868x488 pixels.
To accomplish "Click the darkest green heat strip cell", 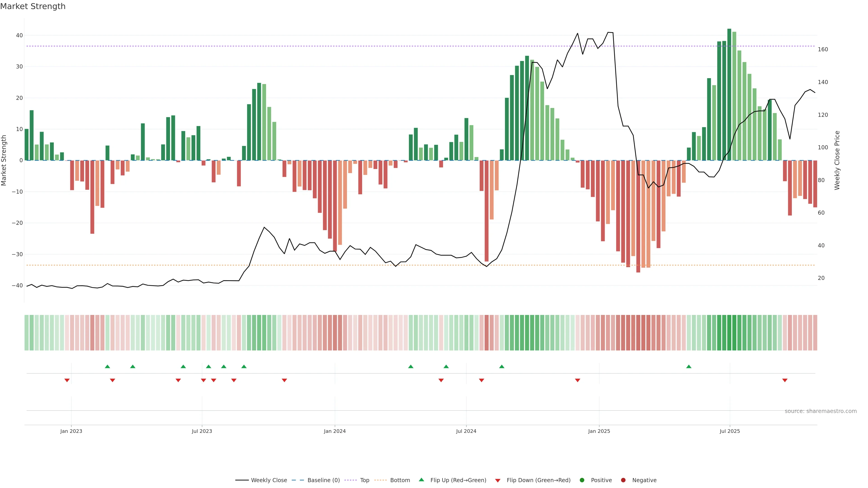I will pos(729,333).
